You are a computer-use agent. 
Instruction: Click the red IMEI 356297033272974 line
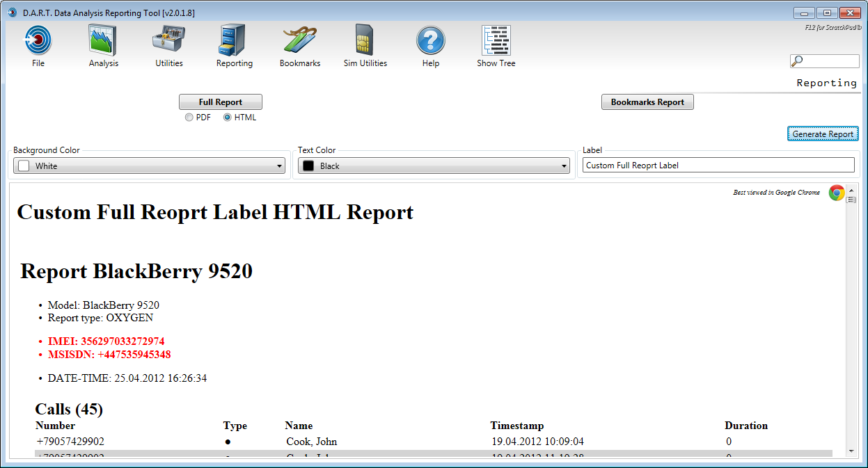(106, 341)
